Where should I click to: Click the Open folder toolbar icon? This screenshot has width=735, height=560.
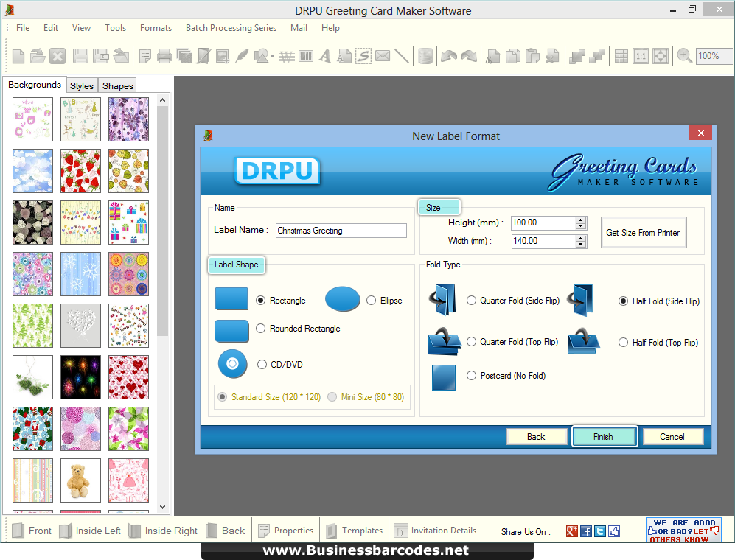38,56
